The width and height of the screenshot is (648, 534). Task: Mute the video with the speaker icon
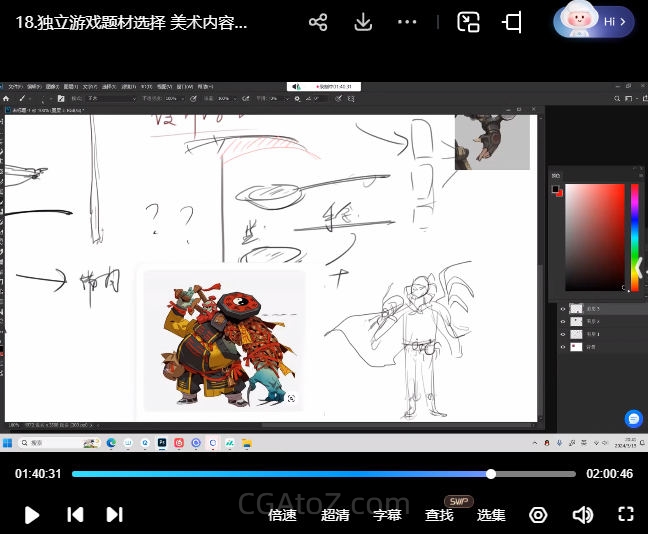pos(583,515)
